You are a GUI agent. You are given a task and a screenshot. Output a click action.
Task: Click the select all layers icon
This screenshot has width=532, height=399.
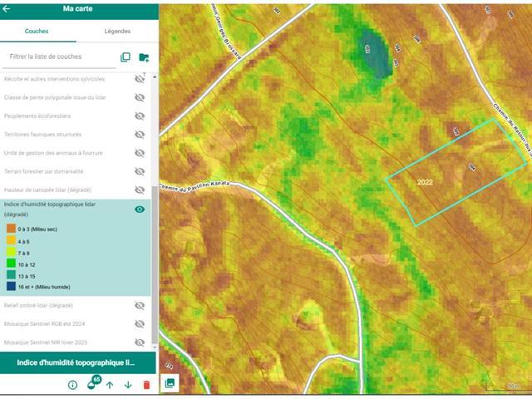[x=126, y=57]
